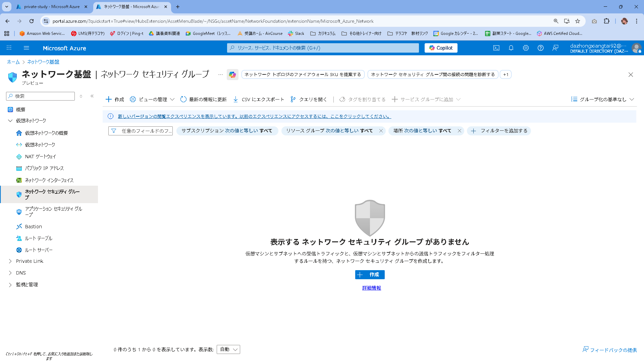This screenshot has width=644, height=362.
Task: Remove the resource group filter
Action: [x=381, y=131]
